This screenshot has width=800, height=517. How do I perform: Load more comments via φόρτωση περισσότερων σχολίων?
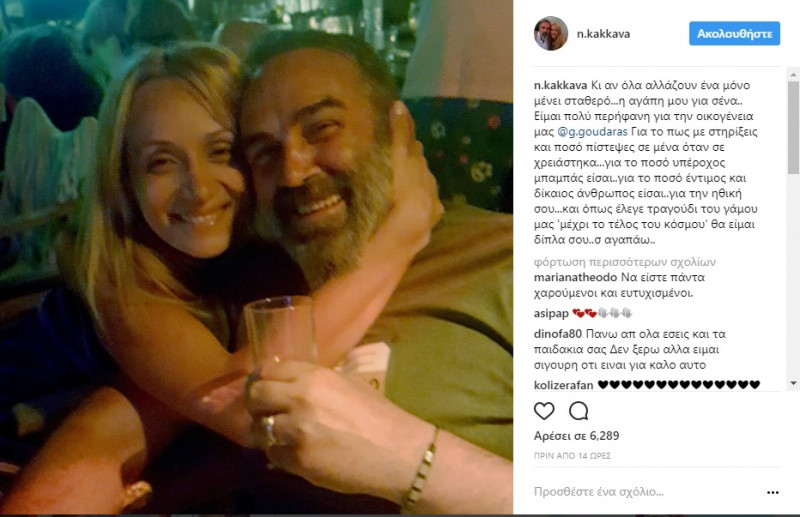(624, 262)
